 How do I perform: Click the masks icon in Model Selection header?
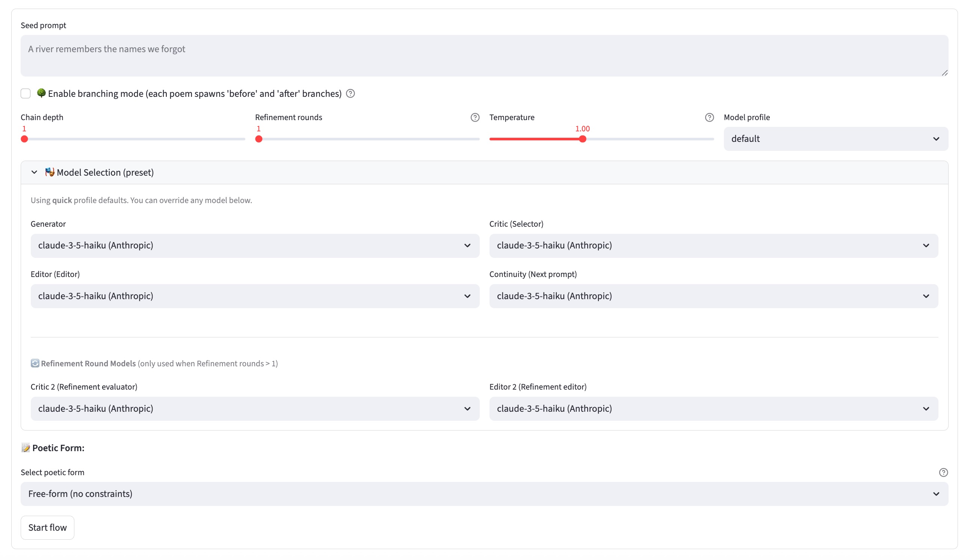point(50,172)
